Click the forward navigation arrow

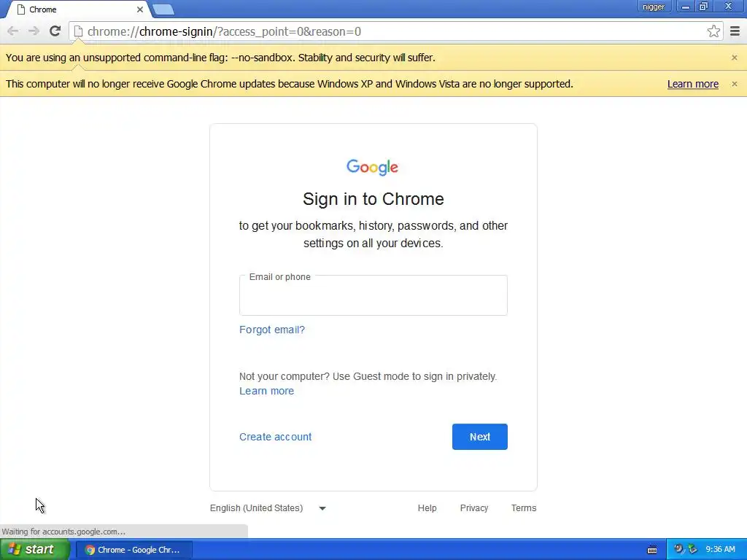[x=34, y=31]
